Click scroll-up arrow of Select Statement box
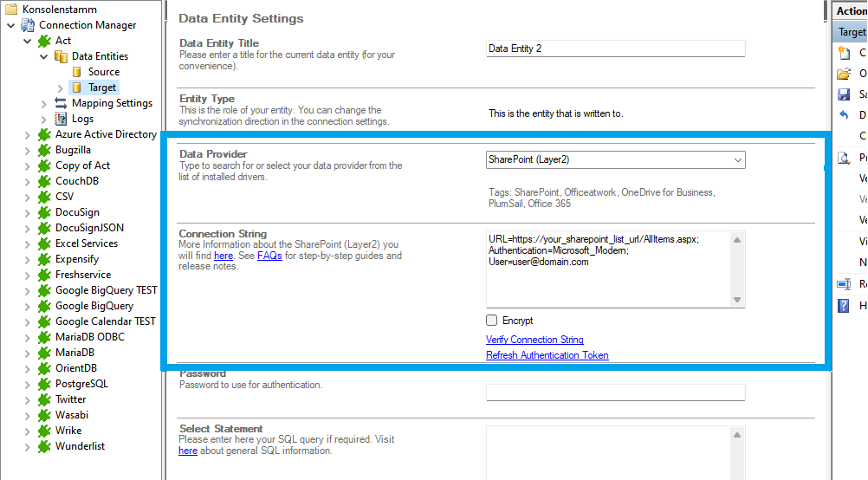Screen dimensions: 868x480 point(737,435)
